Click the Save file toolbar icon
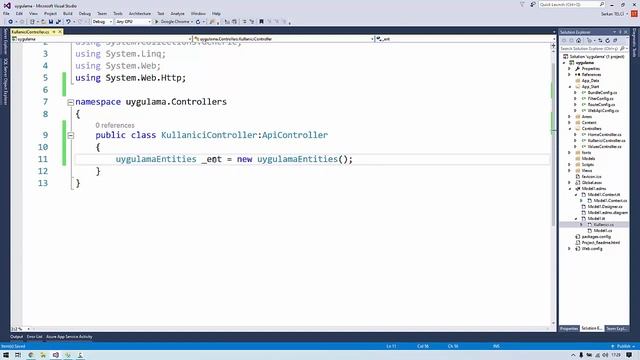This screenshot has height=360, width=640. 51,22
